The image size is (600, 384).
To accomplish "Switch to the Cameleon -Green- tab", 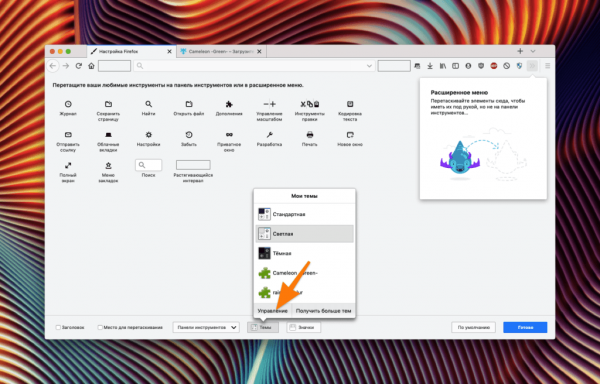I will coord(221,51).
